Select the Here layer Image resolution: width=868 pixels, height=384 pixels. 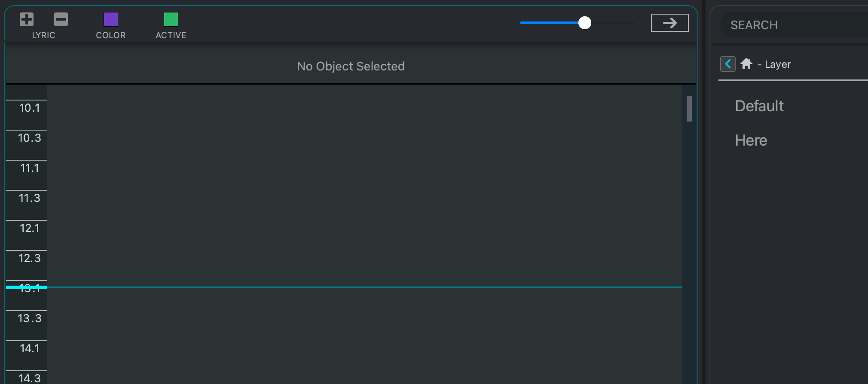tap(751, 140)
